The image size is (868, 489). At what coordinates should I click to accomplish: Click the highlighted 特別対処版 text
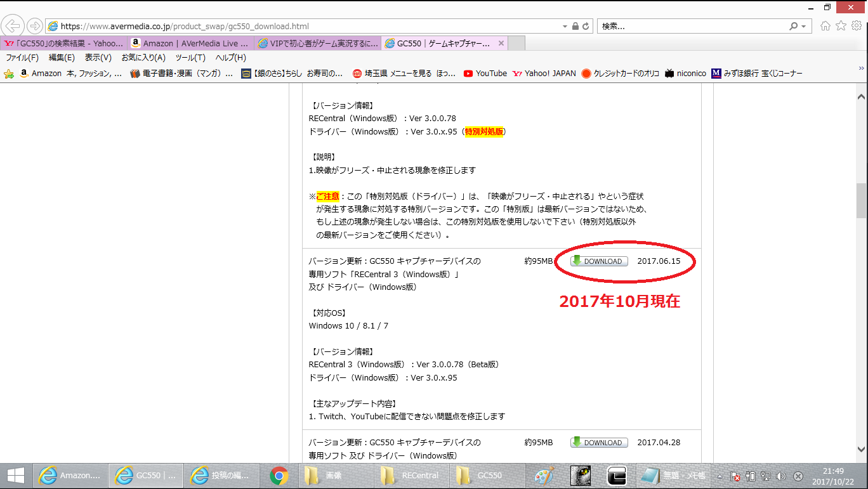pyautogui.click(x=484, y=132)
